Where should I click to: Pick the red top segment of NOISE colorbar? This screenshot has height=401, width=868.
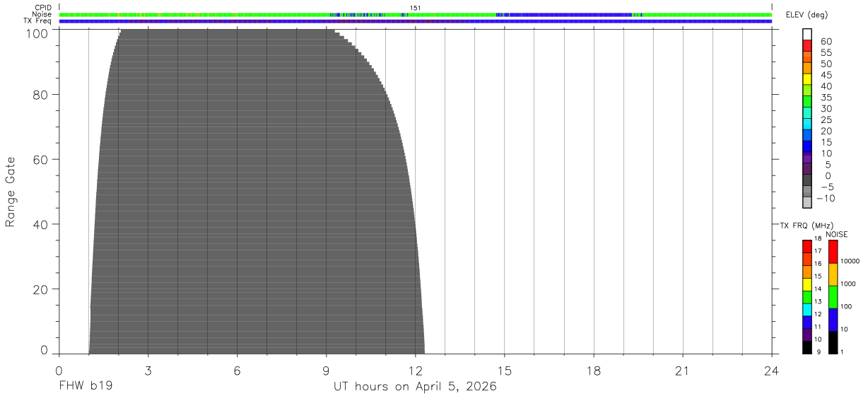(833, 252)
